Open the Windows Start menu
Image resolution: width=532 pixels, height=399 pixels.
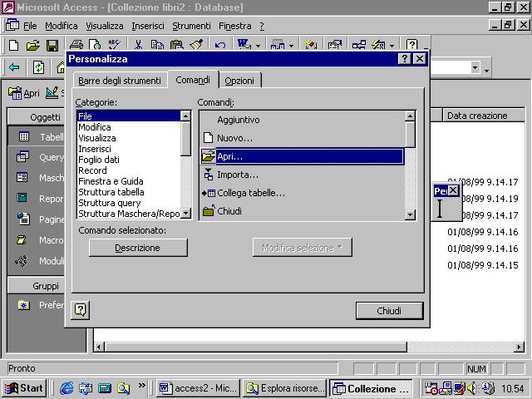pyautogui.click(x=24, y=388)
